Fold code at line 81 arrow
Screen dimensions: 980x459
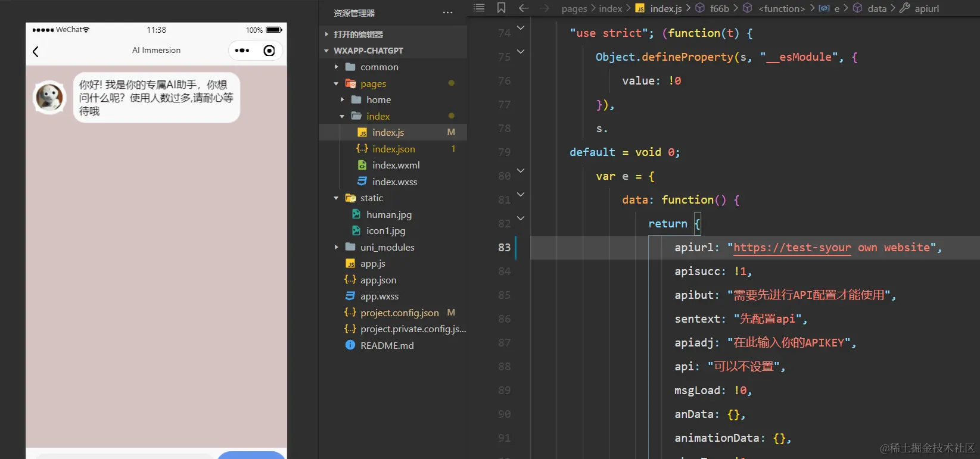click(521, 194)
